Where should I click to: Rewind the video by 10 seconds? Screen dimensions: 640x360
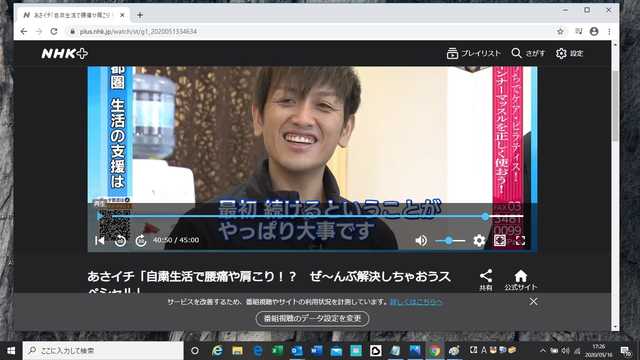pyautogui.click(x=120, y=240)
